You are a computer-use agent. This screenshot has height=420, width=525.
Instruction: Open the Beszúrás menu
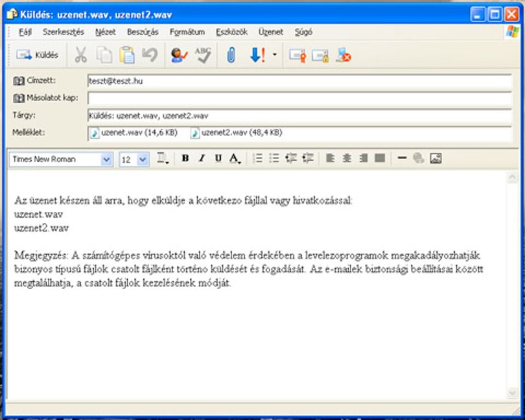point(143,32)
